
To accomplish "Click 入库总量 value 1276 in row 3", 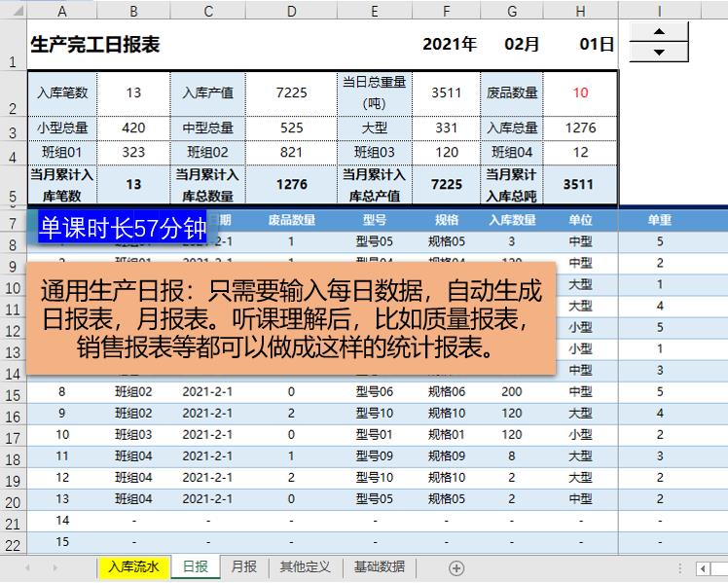I will point(580,128).
